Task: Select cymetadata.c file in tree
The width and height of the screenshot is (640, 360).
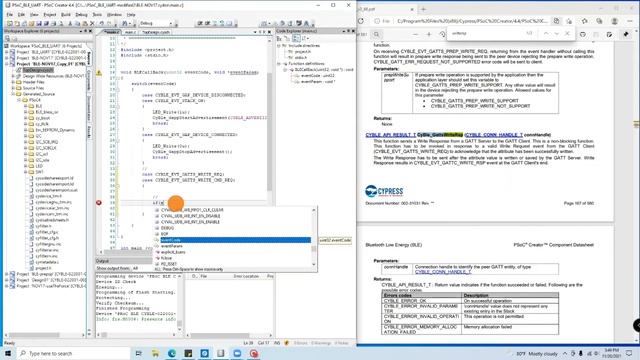Action: click(x=47, y=262)
